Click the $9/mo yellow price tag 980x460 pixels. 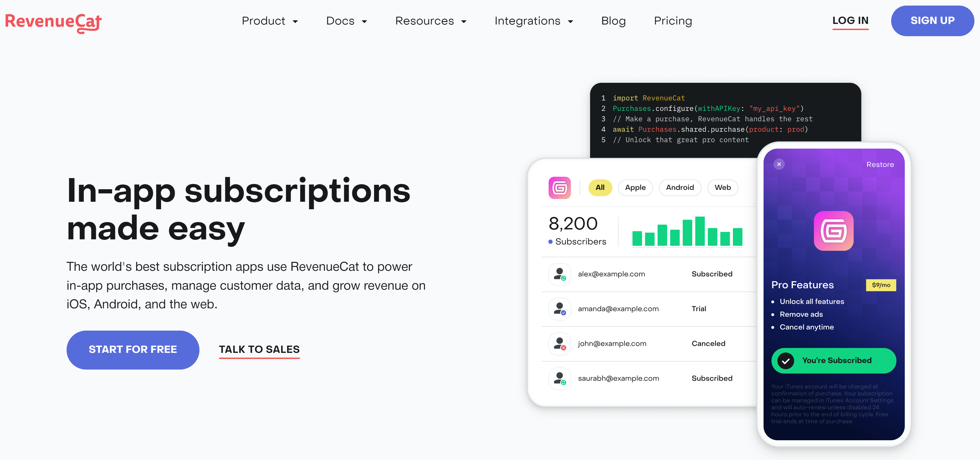881,285
